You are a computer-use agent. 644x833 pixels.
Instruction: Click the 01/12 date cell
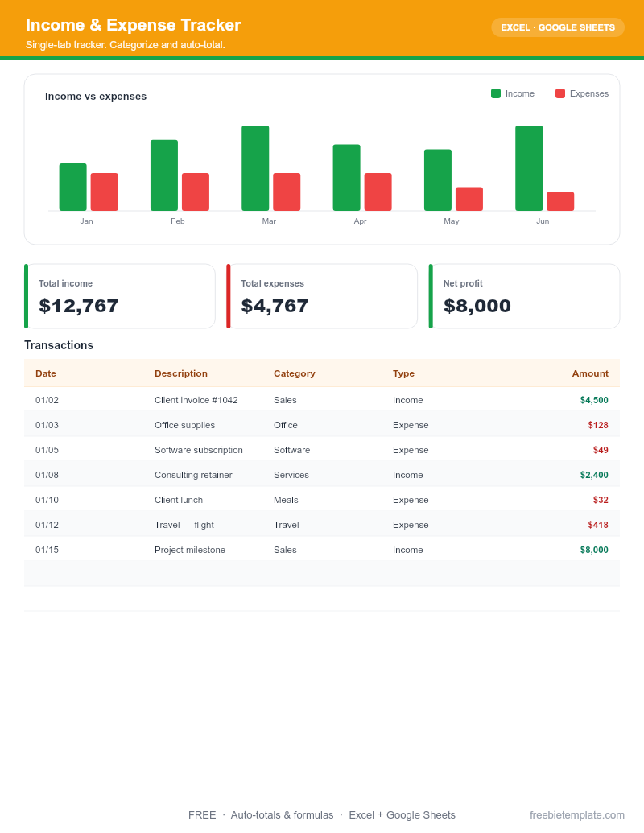tap(47, 525)
